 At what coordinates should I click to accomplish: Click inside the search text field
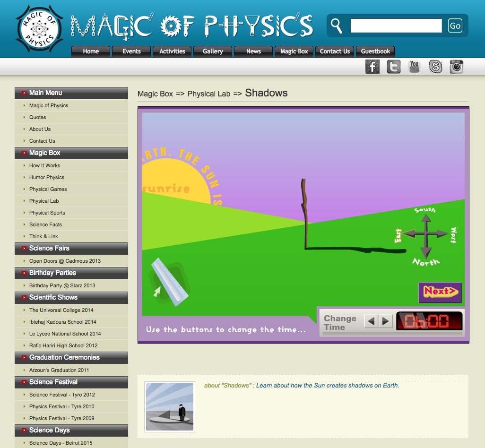pos(396,26)
